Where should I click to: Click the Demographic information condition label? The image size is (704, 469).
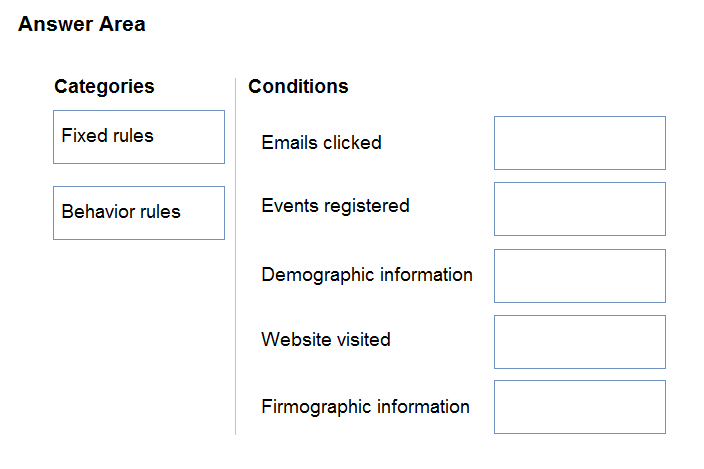[x=367, y=275]
